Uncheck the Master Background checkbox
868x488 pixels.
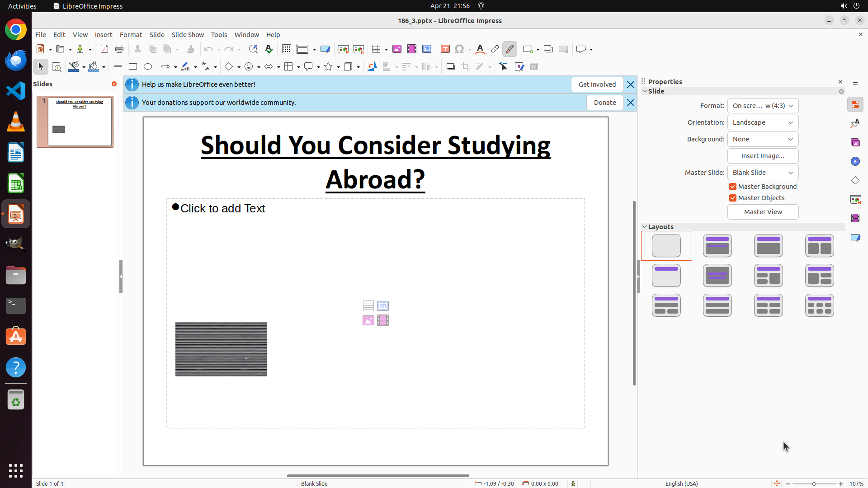(733, 187)
